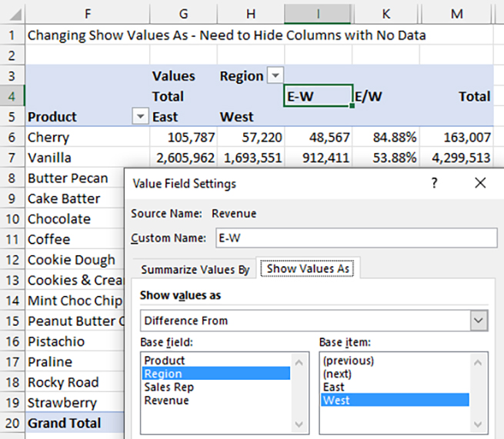504x439 pixels.
Task: Select column G header
Action: coord(183,14)
